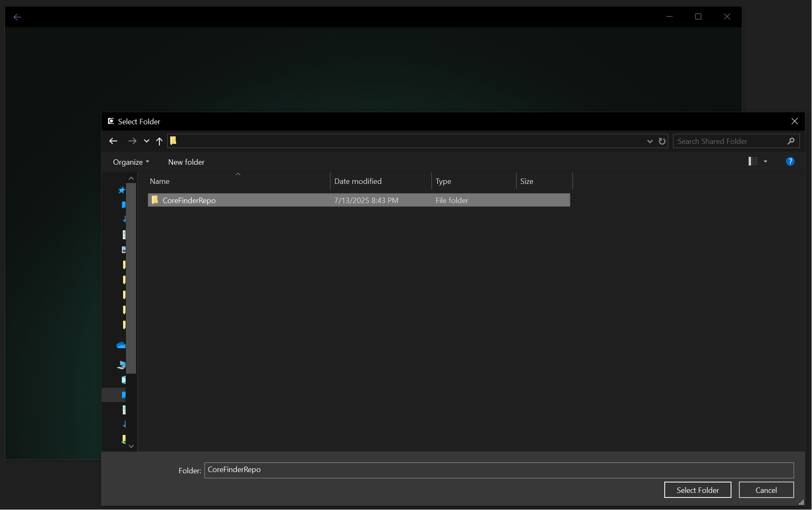Expand the recent locations chevron next to forward arrow
This screenshot has height=510, width=812.
pos(146,141)
